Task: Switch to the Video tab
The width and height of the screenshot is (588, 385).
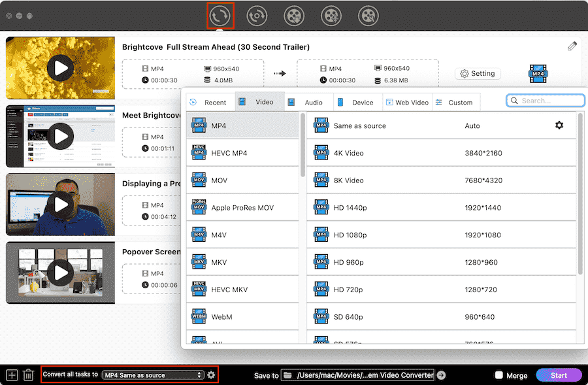Action: (259, 102)
